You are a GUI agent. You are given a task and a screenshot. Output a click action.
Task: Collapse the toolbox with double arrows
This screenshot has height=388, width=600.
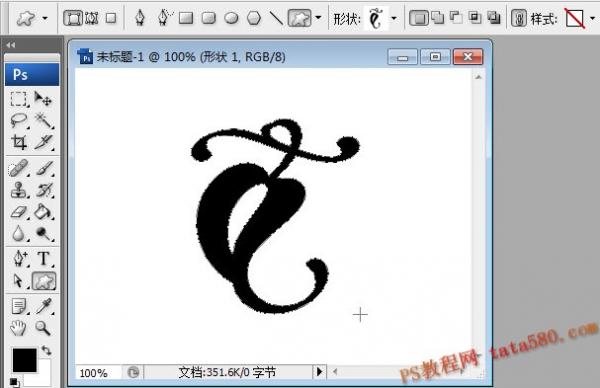(11, 45)
